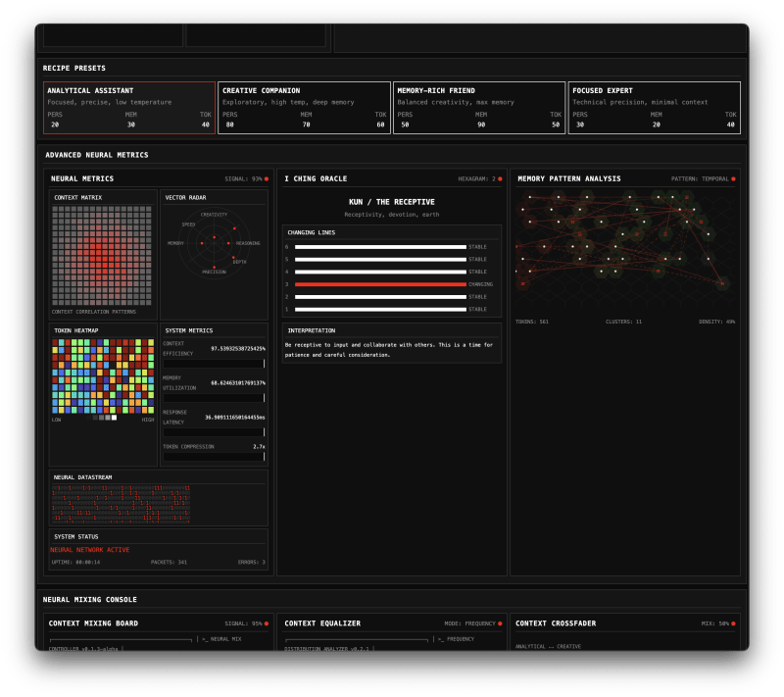Click the Token Compression progress bar
This screenshot has height=697, width=784.
(214, 457)
